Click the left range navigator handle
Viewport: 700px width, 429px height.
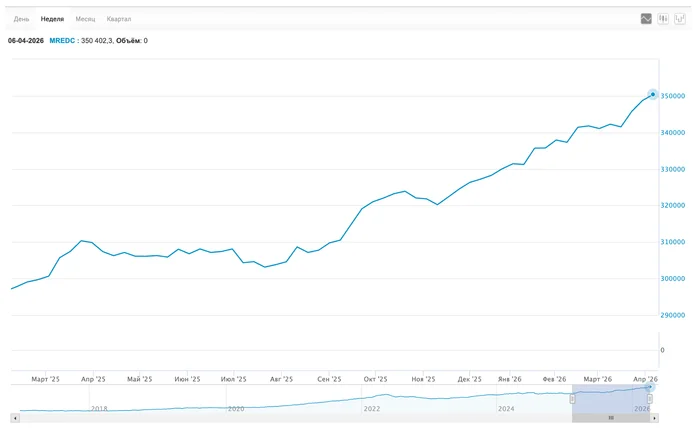(x=573, y=398)
